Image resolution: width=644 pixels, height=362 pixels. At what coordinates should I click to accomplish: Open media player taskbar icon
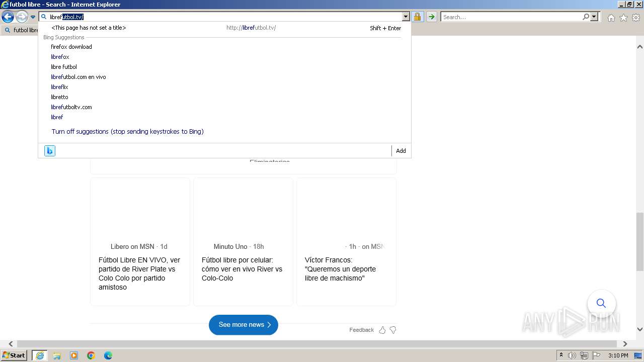point(74,355)
